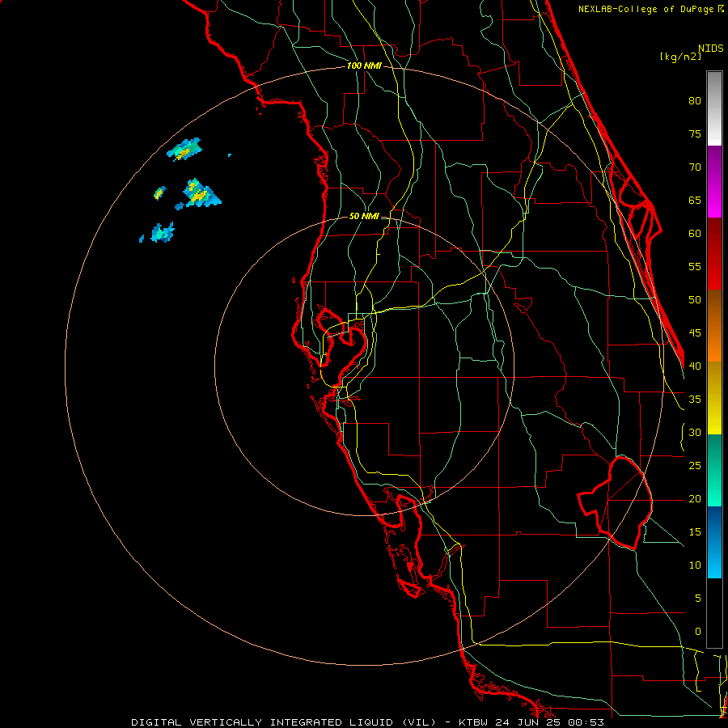
Task: Click the 30 value on the scale
Action: click(x=695, y=432)
